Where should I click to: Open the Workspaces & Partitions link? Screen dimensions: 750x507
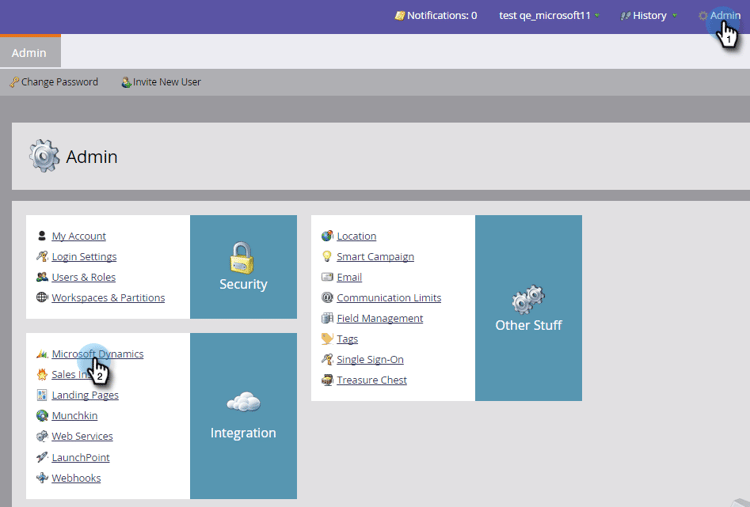(x=108, y=298)
